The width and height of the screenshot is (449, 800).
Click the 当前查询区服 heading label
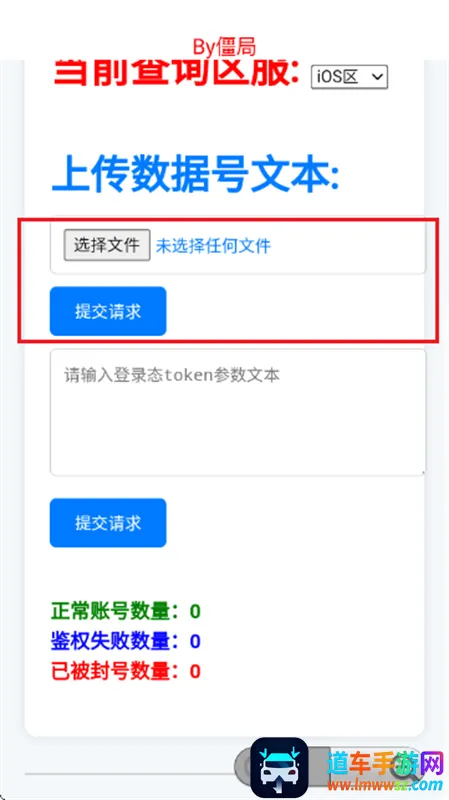tap(177, 74)
